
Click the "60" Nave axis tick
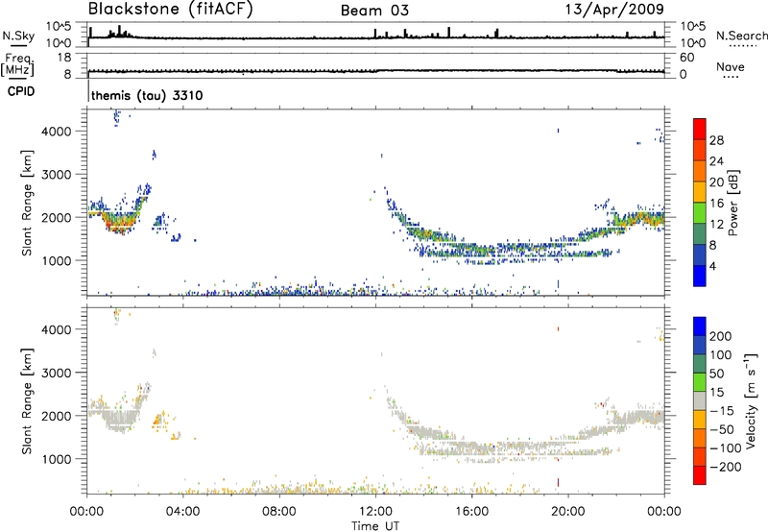click(686, 58)
